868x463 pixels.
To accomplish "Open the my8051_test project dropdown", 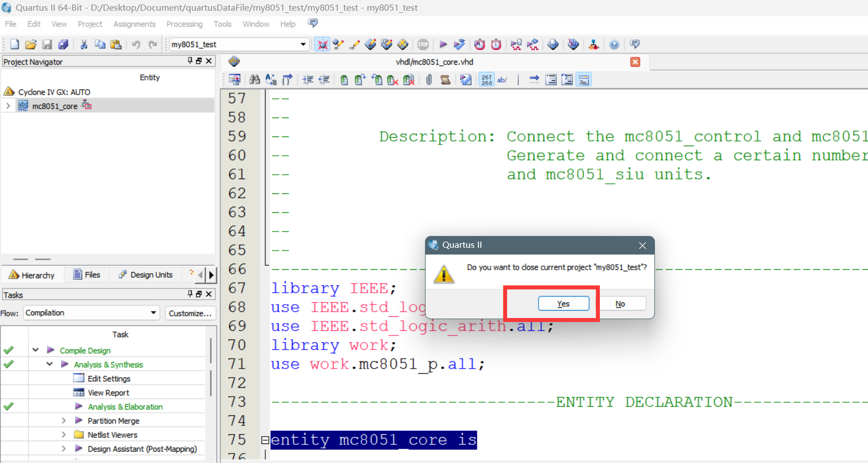I will tap(303, 44).
